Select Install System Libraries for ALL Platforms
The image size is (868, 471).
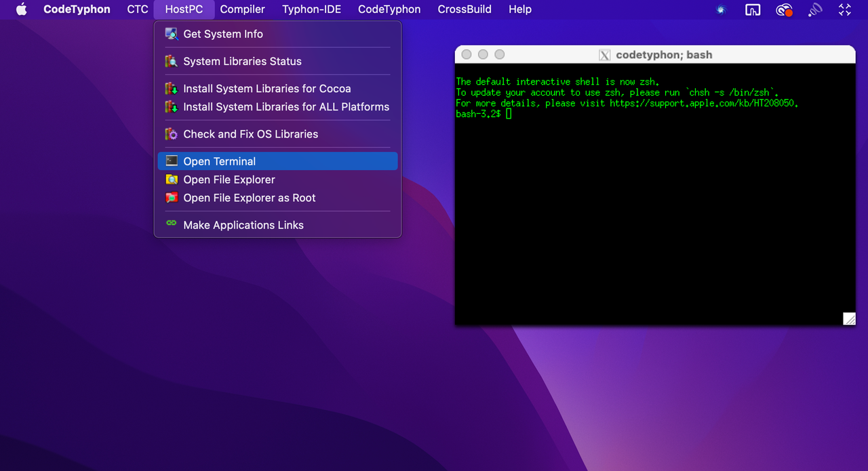[277, 107]
